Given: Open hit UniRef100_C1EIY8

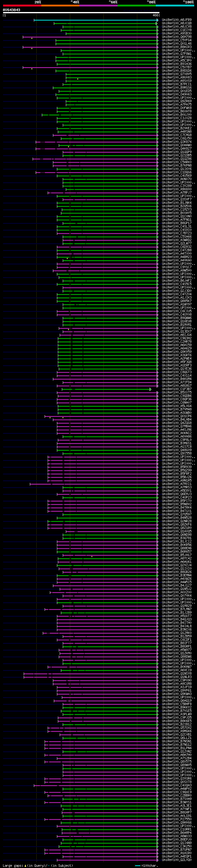Looking at the screenshot, I should [x=177, y=30].
